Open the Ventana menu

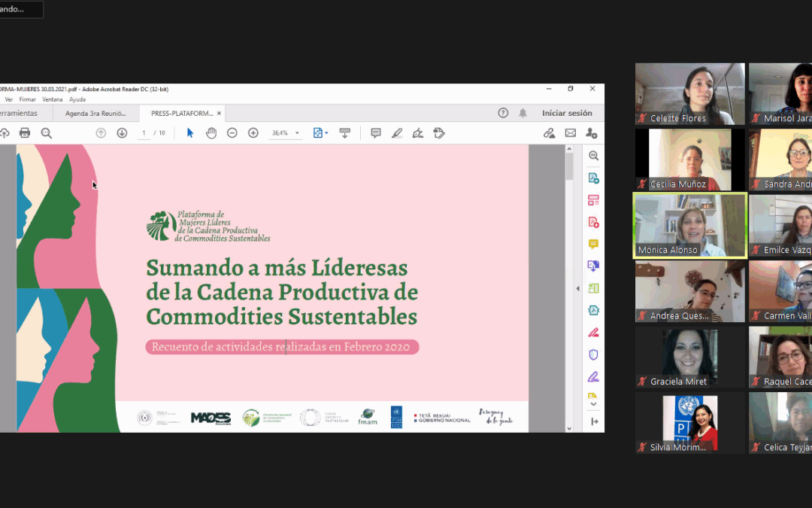(x=53, y=99)
